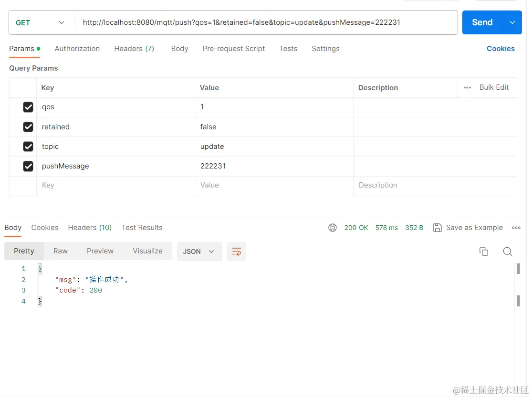Click the Send request button

[x=482, y=22]
